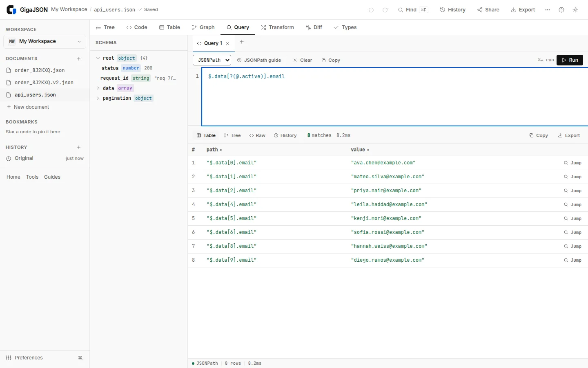Jump to hannah.weiss@example.com result
The width and height of the screenshot is (588, 368).
tap(573, 246)
